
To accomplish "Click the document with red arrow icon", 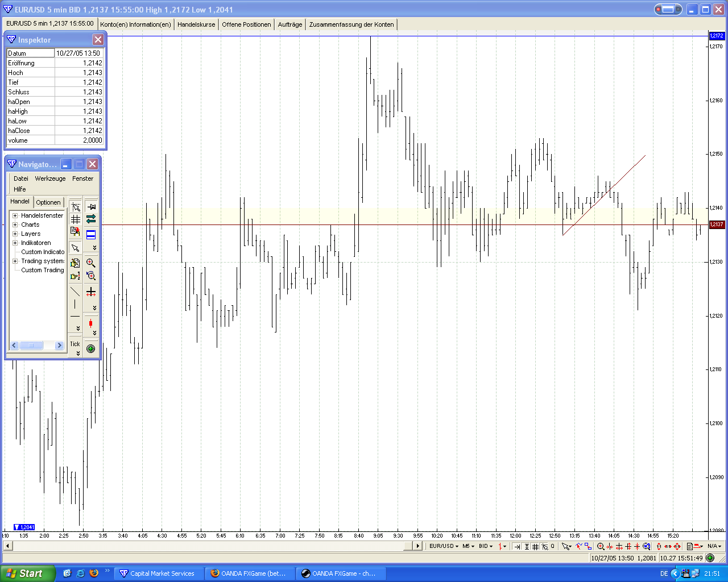I will (75, 231).
